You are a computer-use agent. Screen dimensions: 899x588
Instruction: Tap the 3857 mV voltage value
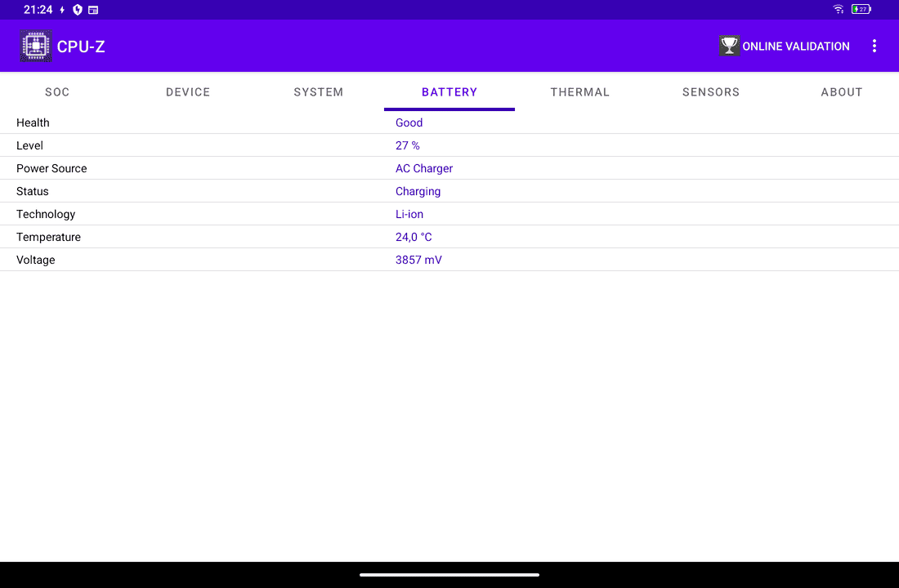pos(418,260)
